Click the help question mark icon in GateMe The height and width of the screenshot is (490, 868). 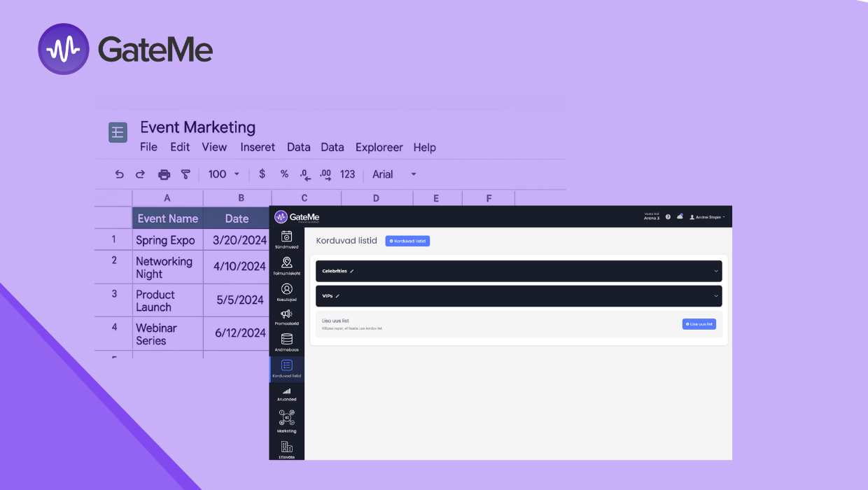pyautogui.click(x=668, y=217)
